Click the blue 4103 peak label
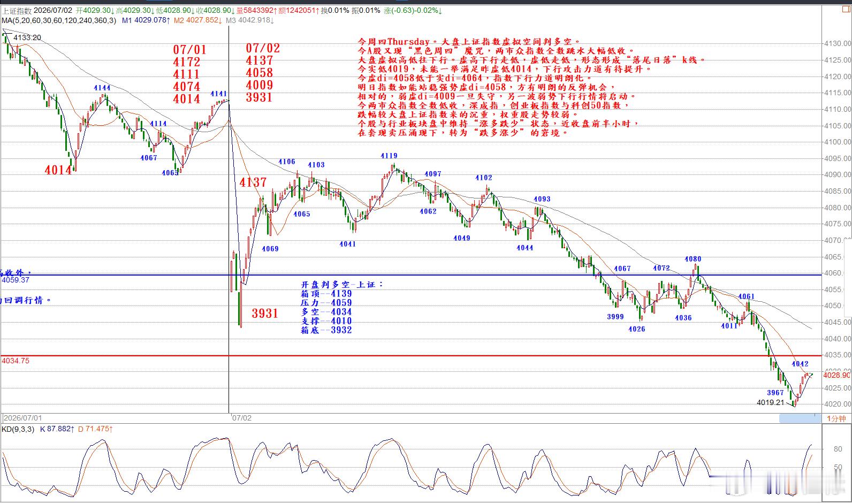Viewport: 852px width, 504px height. coord(316,165)
